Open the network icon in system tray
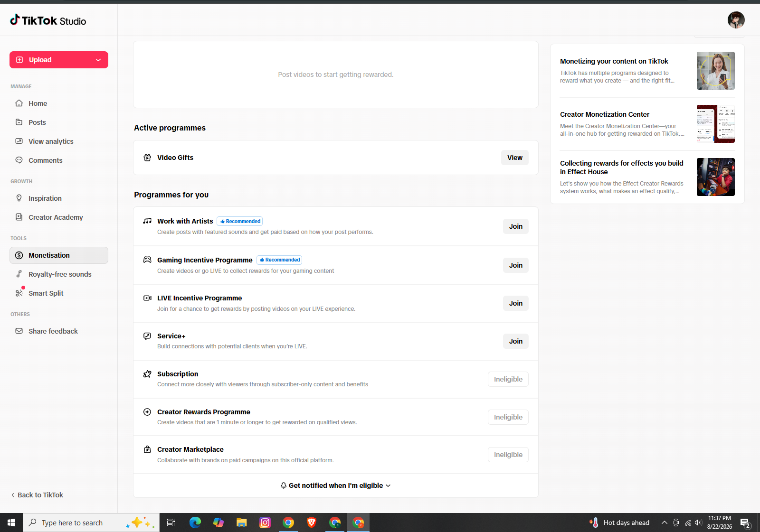This screenshot has height=532, width=760. point(687,523)
